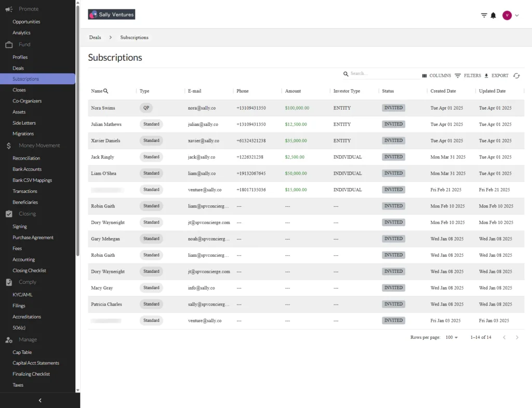Go to KYC/AML in the sidebar
This screenshot has width=532, height=408.
tap(22, 295)
